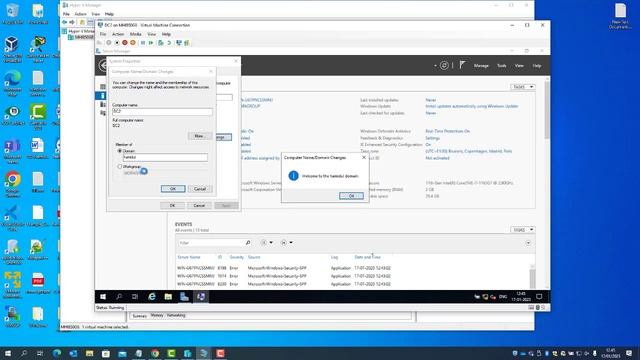This screenshot has height=360, width=640.
Task: Open host Windows Start menu
Action: (8, 353)
